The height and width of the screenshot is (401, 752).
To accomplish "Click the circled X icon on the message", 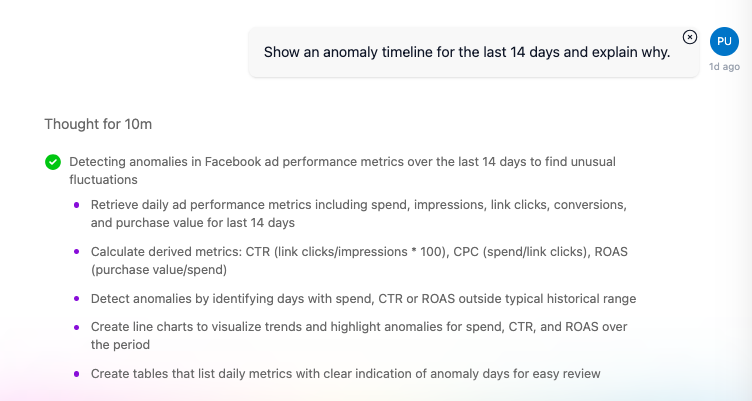I will [x=689, y=37].
